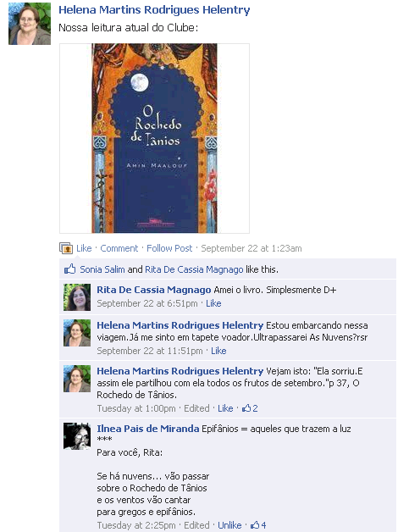
Task: Open the post author name heading
Action: pos(154,10)
